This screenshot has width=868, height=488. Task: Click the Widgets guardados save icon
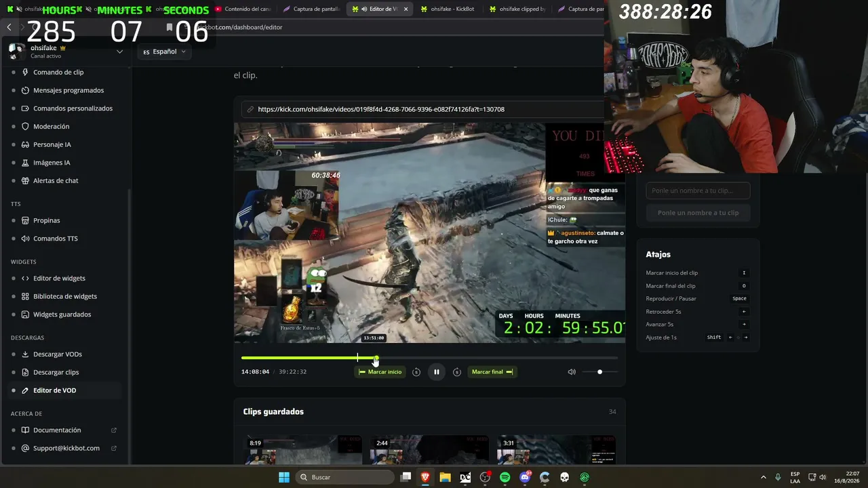pyautogui.click(x=25, y=314)
